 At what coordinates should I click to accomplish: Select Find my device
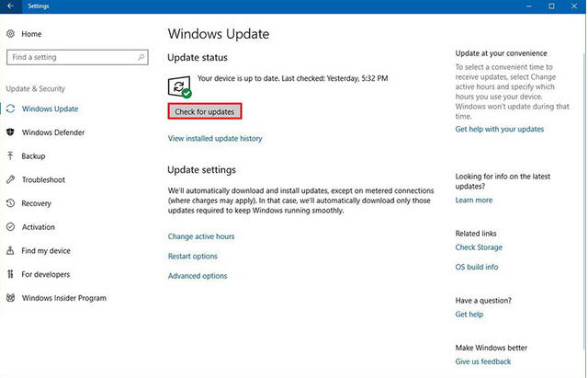coord(46,251)
